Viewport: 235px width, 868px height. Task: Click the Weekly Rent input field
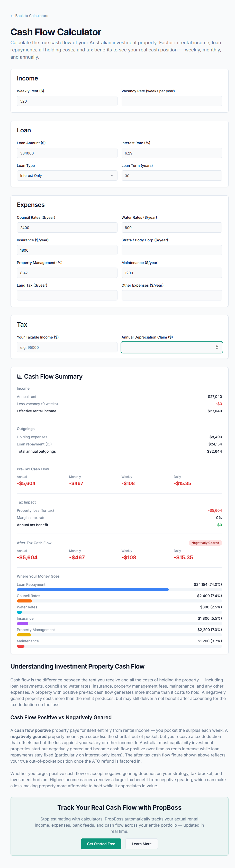[67, 101]
